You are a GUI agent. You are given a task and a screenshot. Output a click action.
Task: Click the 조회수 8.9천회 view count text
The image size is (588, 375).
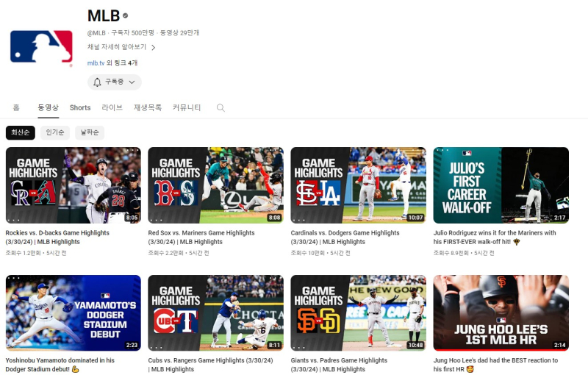click(x=451, y=253)
